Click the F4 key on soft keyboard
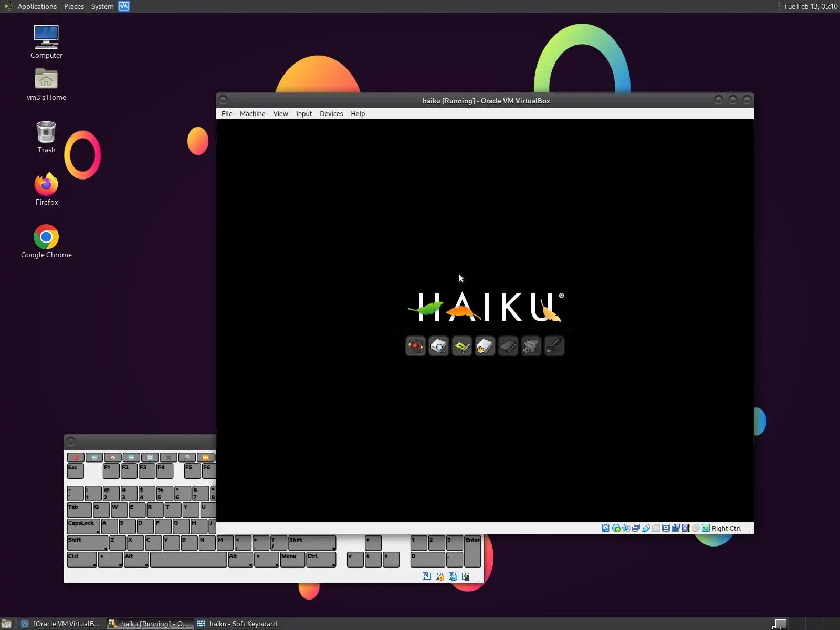This screenshot has height=630, width=840. [x=165, y=470]
